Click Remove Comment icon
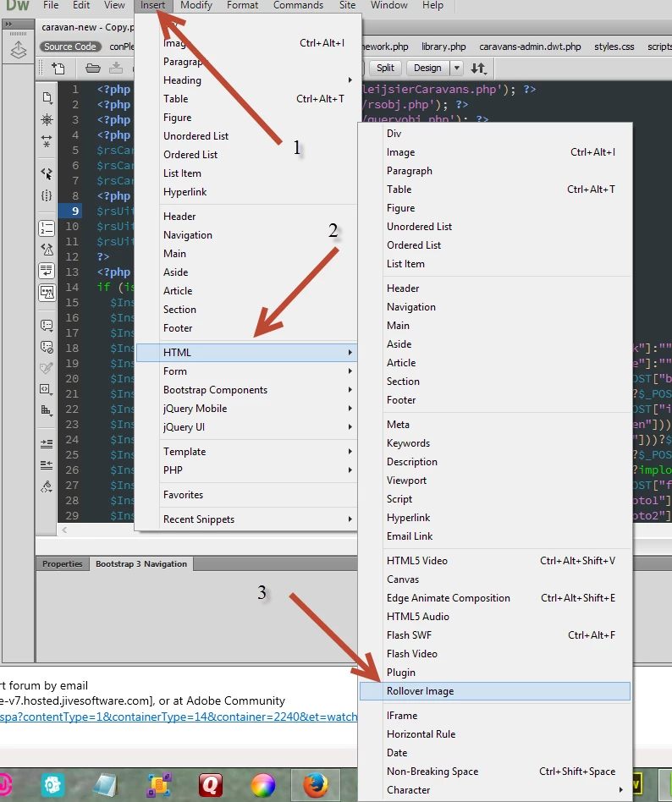 pyautogui.click(x=47, y=348)
